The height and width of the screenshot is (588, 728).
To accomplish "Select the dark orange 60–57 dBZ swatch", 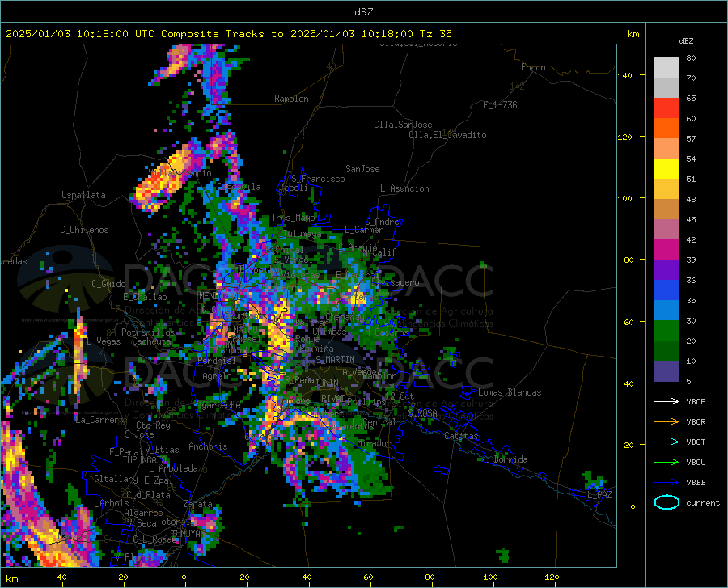I will click(667, 129).
